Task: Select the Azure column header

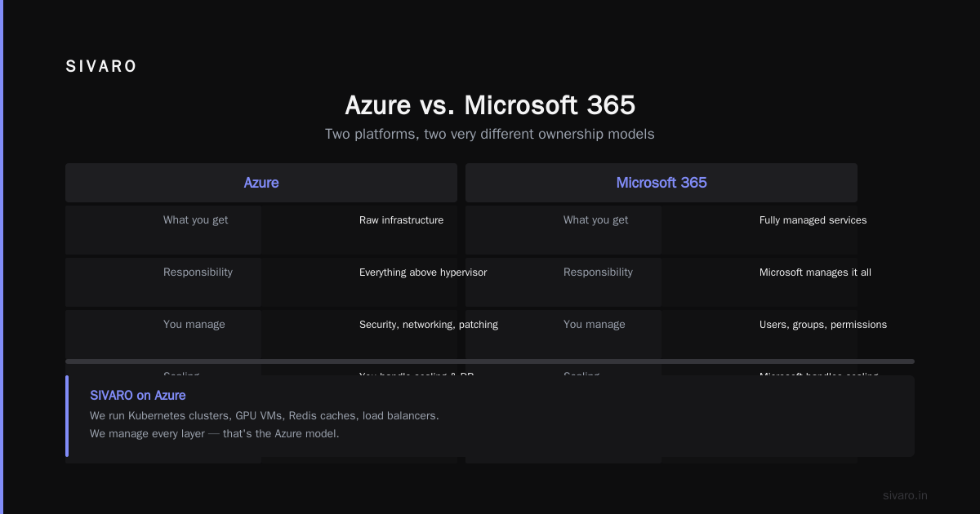Action: (x=261, y=183)
